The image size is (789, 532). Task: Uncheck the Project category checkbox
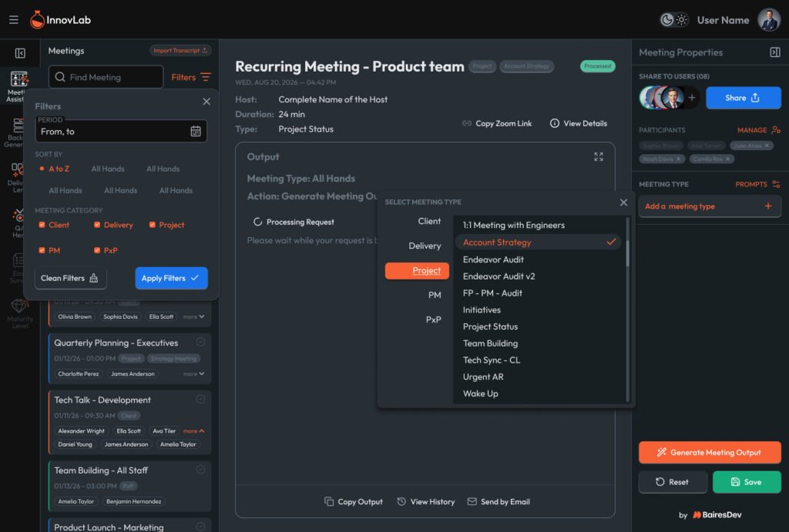coord(153,225)
